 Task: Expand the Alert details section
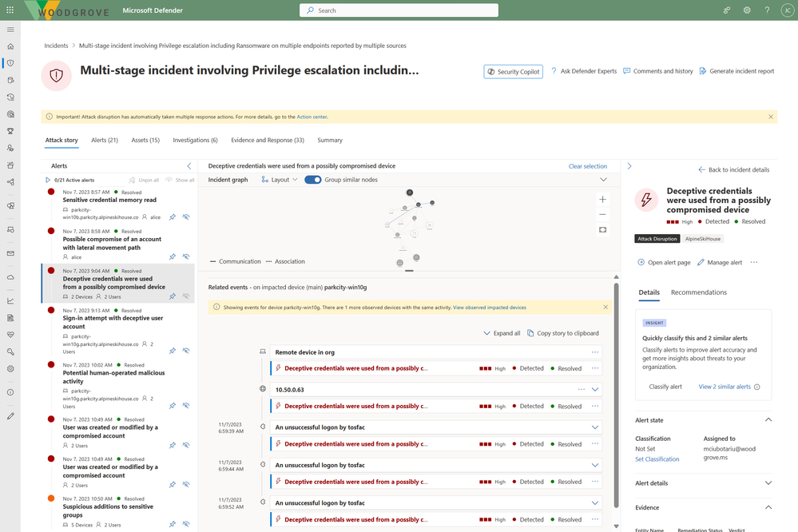tap(768, 483)
